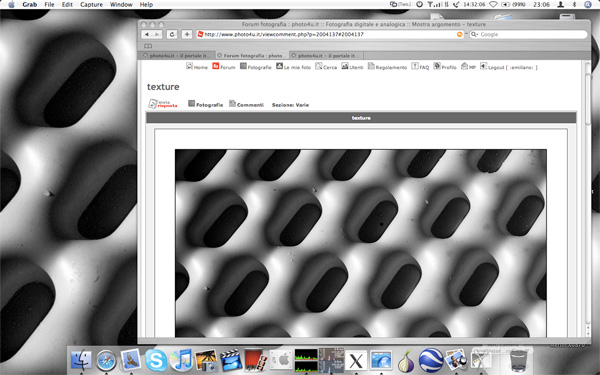Click the URL address field

pyautogui.click(x=330, y=34)
